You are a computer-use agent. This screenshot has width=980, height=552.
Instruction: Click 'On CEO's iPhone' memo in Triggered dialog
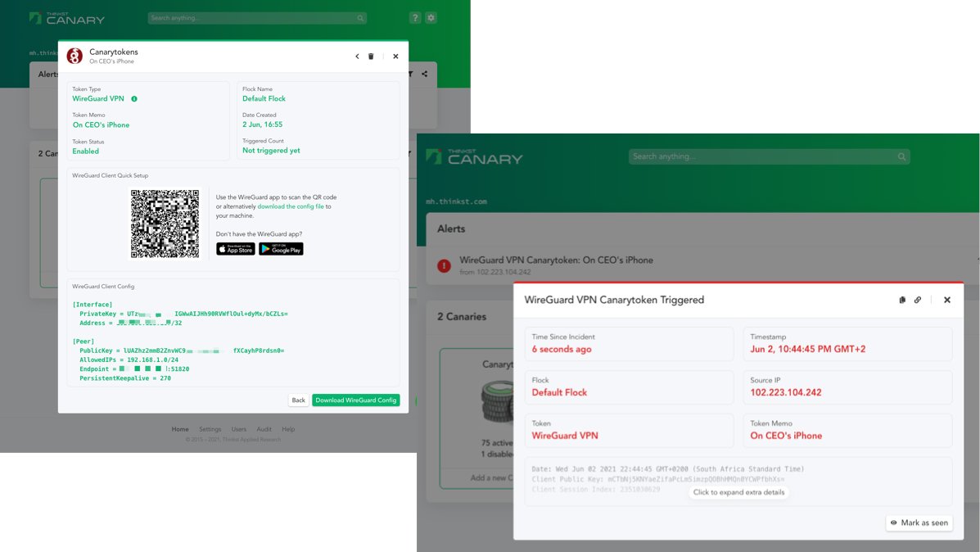786,436
